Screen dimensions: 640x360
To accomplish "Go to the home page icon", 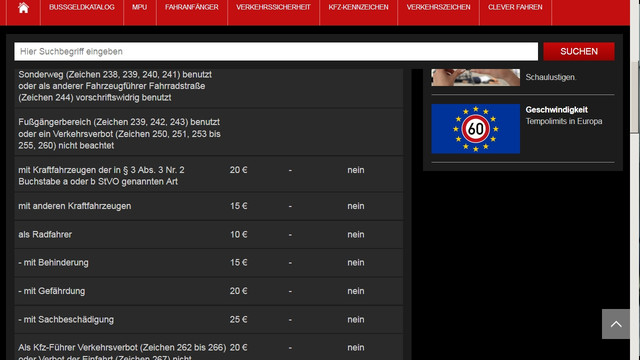I will (x=23, y=8).
